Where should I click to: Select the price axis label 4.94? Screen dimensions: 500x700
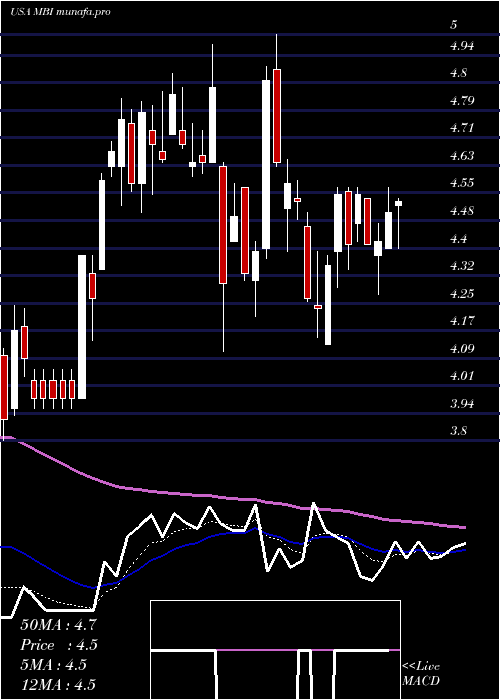pyautogui.click(x=462, y=45)
